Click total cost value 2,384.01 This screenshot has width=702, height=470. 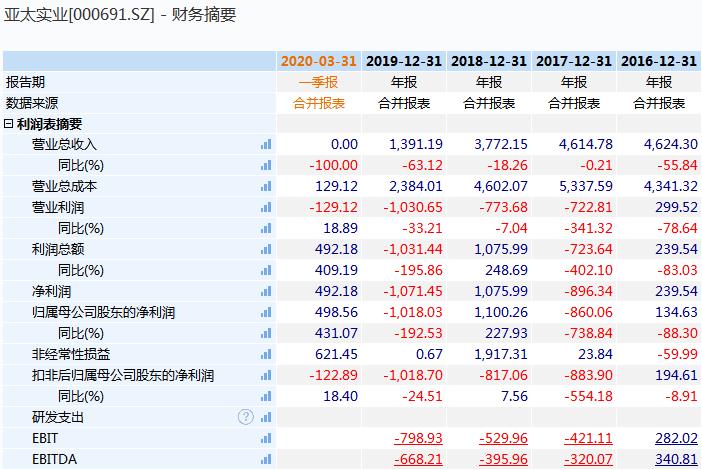[x=416, y=186]
